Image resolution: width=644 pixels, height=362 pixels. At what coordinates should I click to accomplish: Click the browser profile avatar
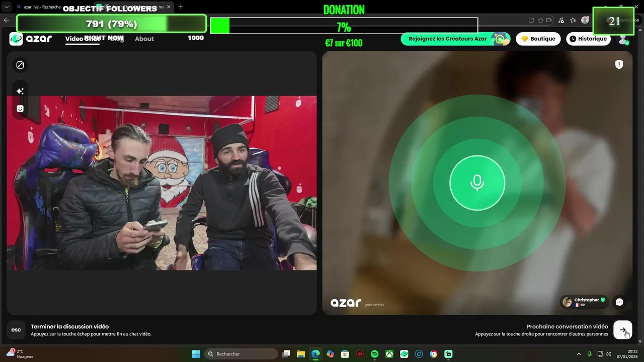point(585,20)
